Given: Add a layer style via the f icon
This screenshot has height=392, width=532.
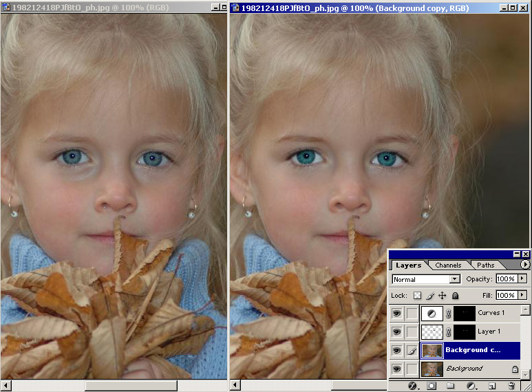Looking at the screenshot, I should coord(412,386).
